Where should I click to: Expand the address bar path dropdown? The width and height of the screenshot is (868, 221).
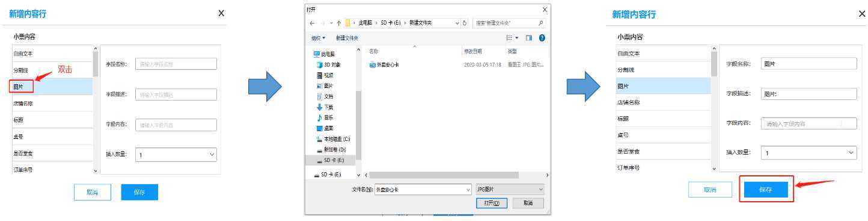(x=457, y=23)
